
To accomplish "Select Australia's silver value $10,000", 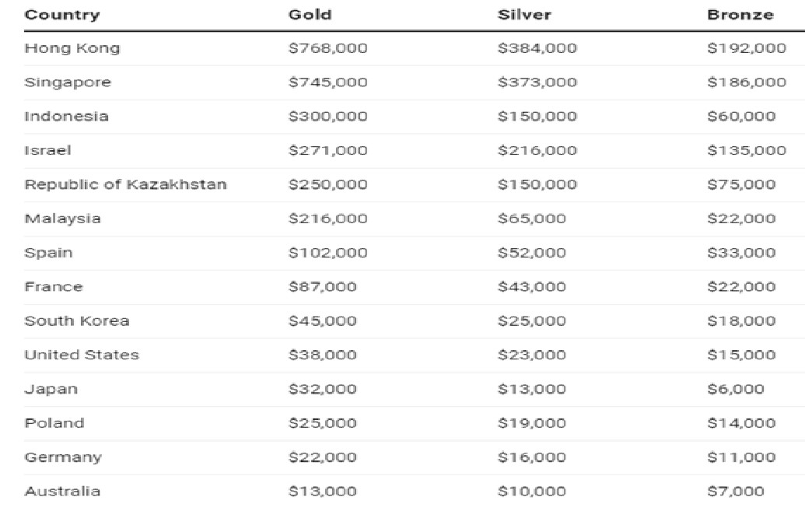I will [x=532, y=492].
